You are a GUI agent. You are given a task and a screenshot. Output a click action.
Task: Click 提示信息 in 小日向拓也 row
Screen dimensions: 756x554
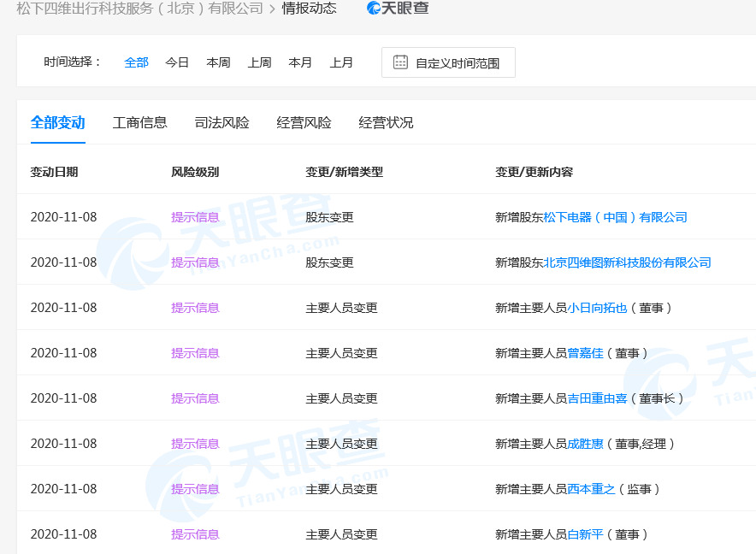pos(195,308)
